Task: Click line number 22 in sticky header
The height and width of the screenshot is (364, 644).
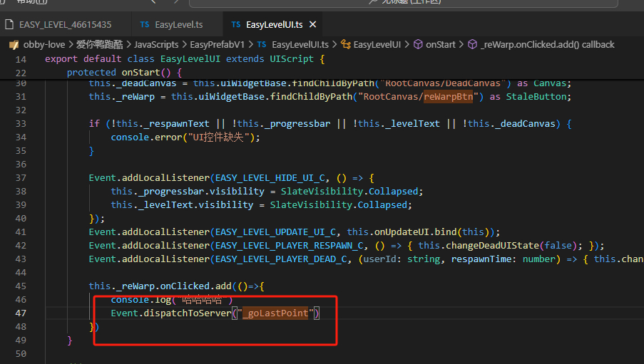Action: (21, 73)
